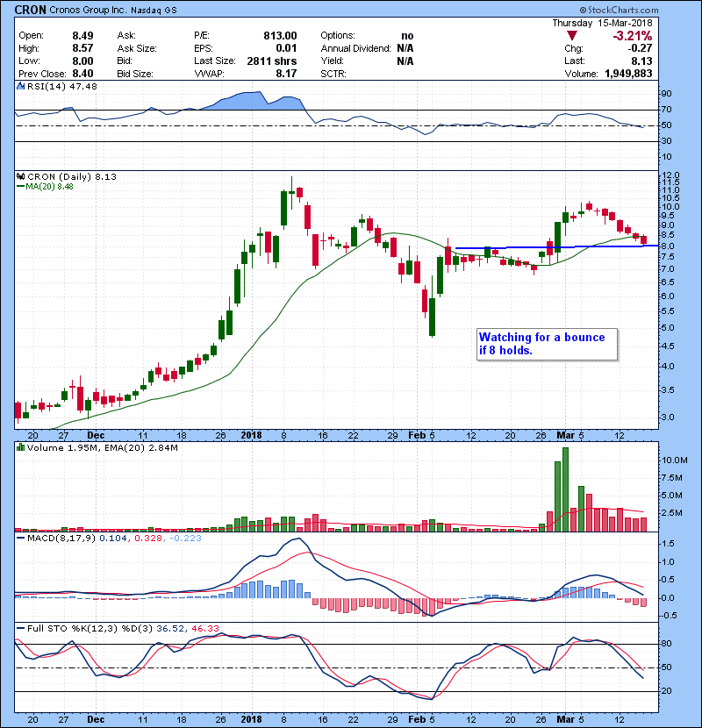The height and width of the screenshot is (728, 702).
Task: Click the RSI(14) 47.48 panel label
Action: point(62,86)
